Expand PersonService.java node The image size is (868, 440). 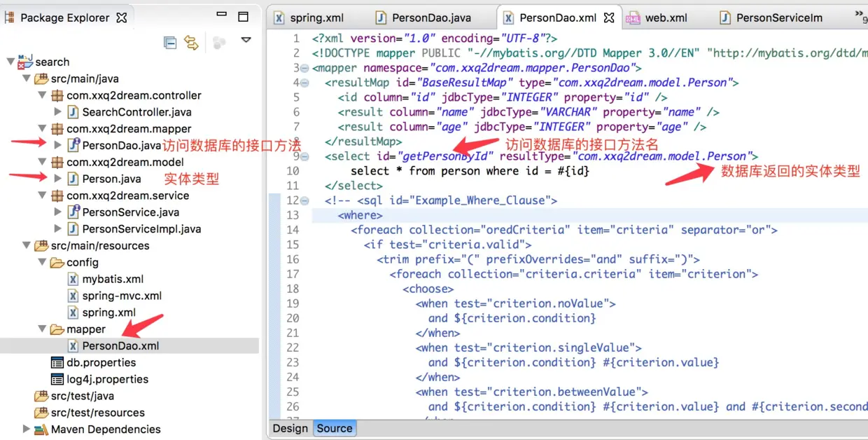(x=58, y=212)
